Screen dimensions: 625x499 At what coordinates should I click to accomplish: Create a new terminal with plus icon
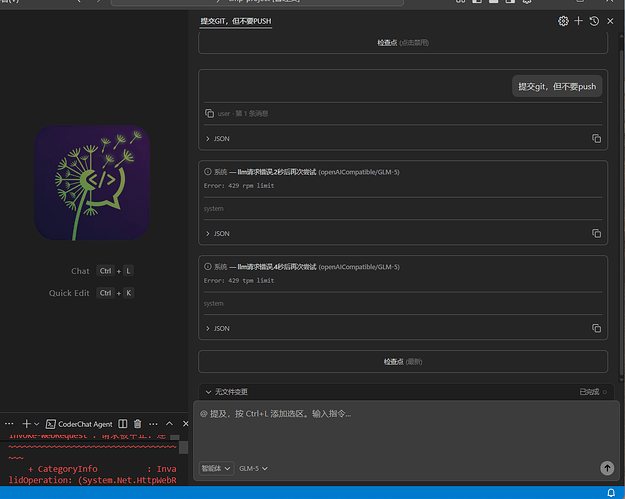click(27, 424)
